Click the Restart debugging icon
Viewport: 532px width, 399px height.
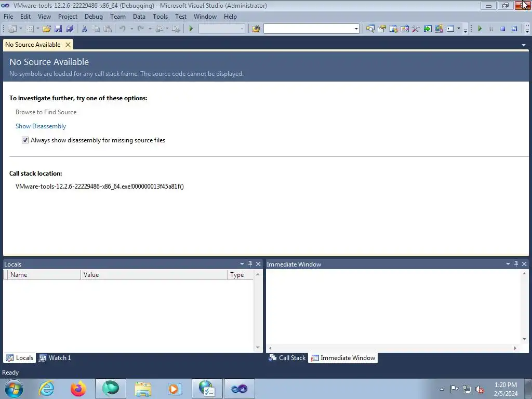[514, 29]
